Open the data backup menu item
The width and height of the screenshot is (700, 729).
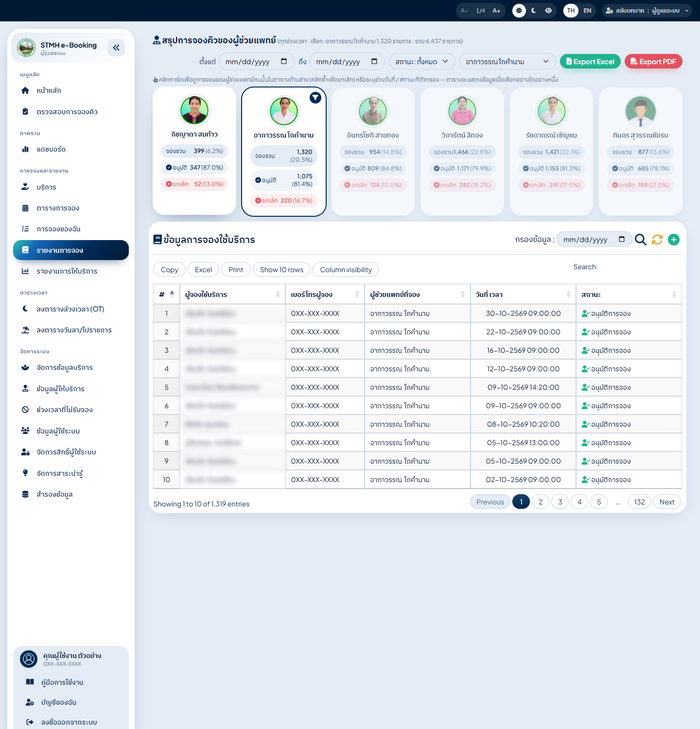click(x=71, y=494)
